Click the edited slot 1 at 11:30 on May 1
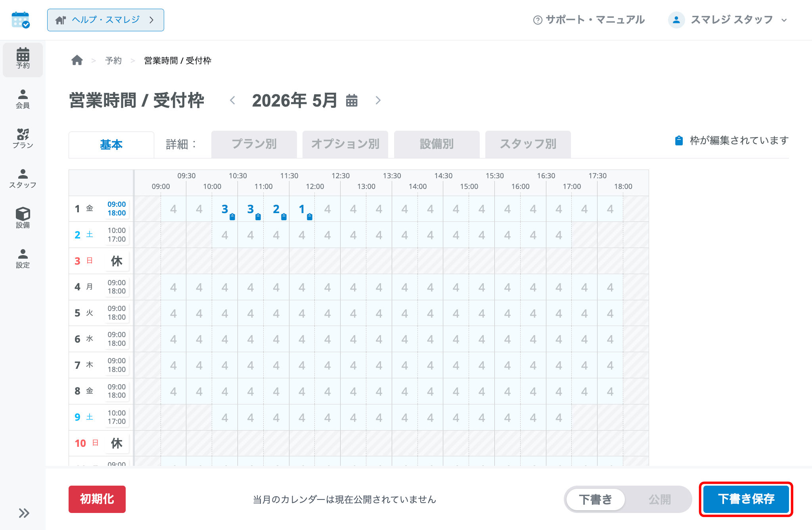The width and height of the screenshot is (812, 530). point(302,209)
